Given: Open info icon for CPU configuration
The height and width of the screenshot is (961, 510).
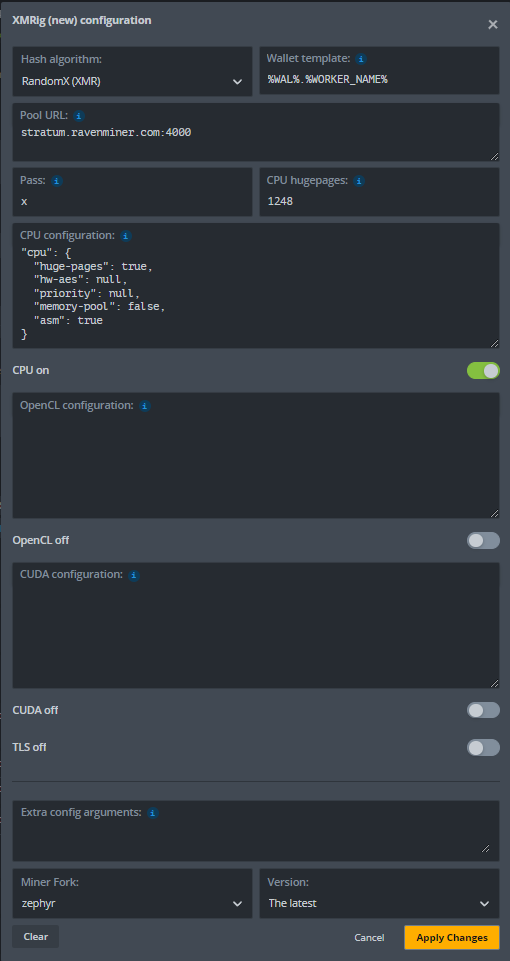Looking at the screenshot, I should [126, 236].
